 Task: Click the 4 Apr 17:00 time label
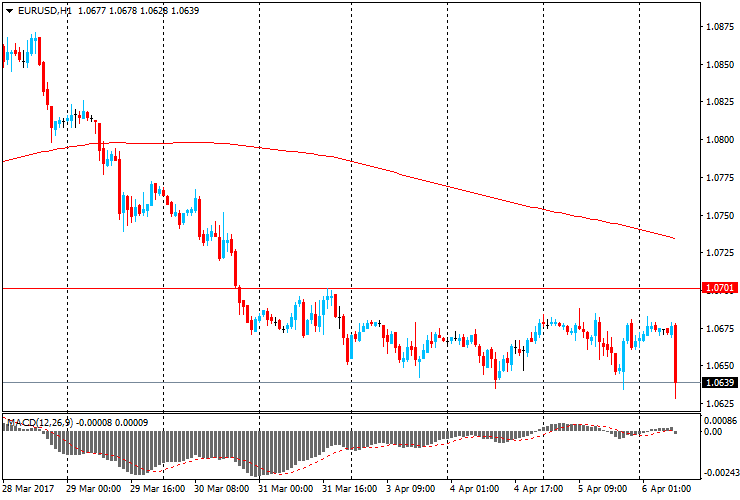(x=538, y=489)
